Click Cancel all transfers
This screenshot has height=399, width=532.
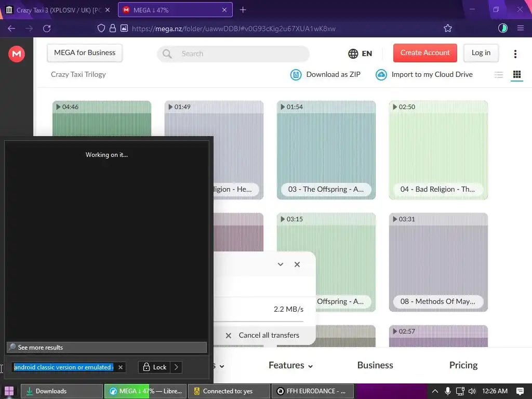[x=262, y=335]
